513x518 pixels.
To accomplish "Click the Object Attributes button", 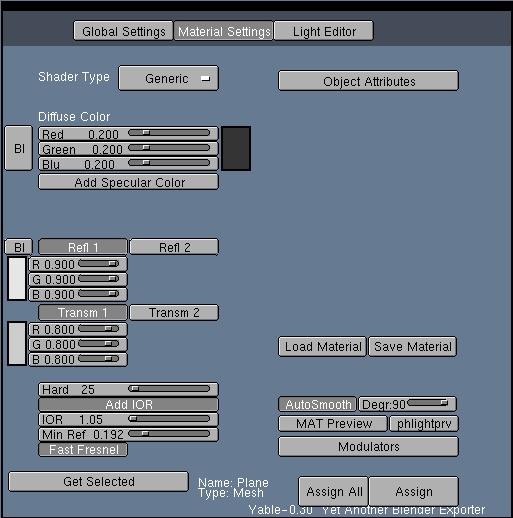I will coord(368,81).
